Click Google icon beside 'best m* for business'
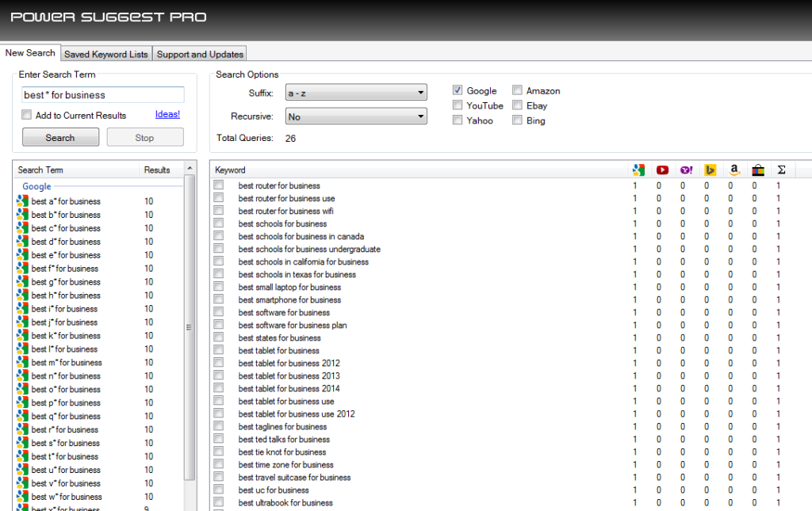 (22, 363)
